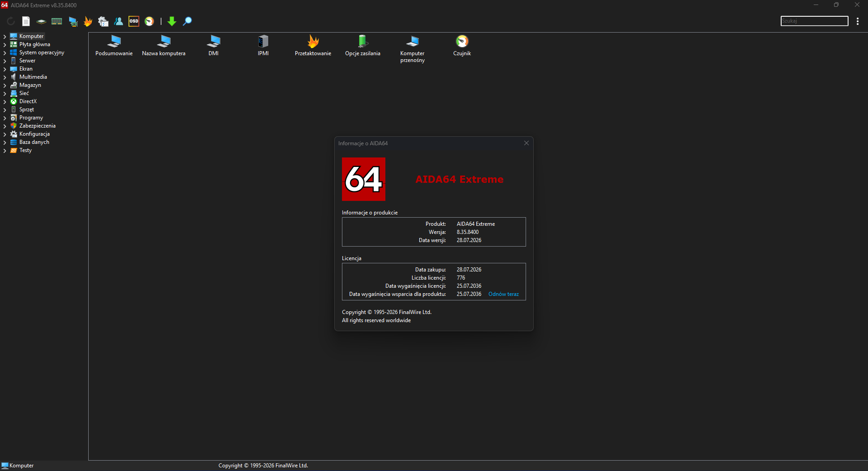Click the AIDA64 icon in title bar
The image size is (868, 471).
click(x=5, y=5)
